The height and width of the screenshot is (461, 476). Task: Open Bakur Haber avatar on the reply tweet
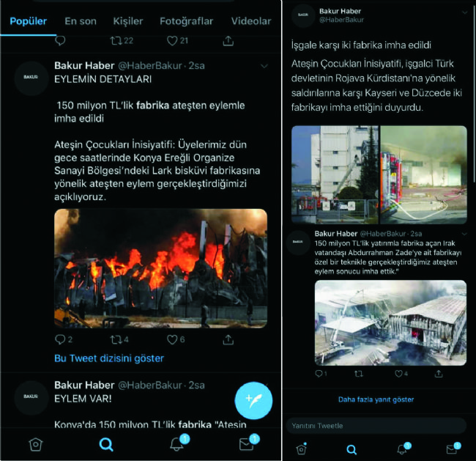coord(298,242)
